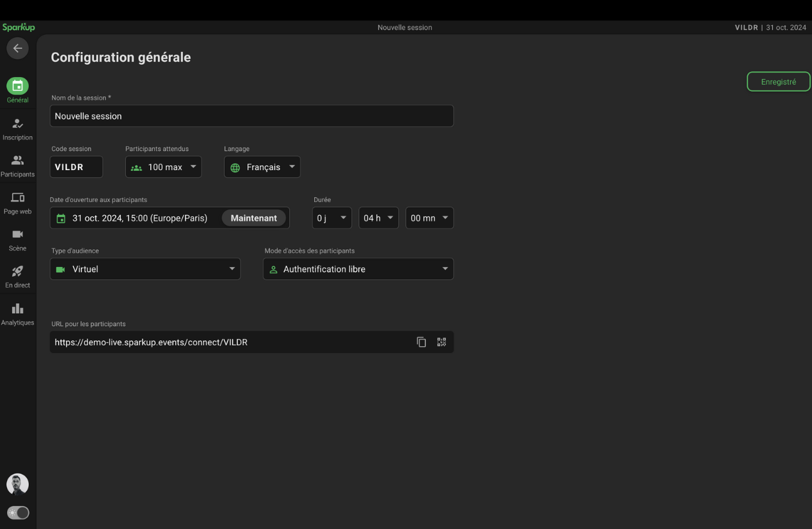The image size is (812, 529).
Task: Click the back arrow button
Action: [17, 48]
